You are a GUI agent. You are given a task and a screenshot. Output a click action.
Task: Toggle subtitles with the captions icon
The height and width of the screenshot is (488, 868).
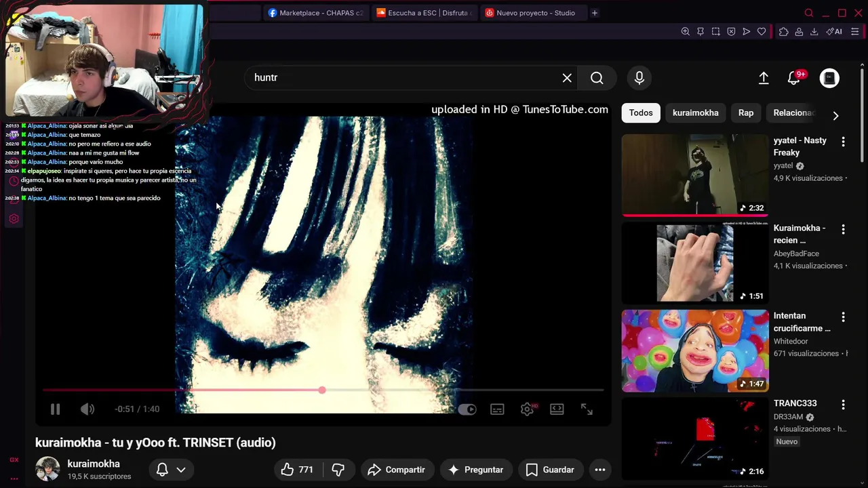point(497,409)
